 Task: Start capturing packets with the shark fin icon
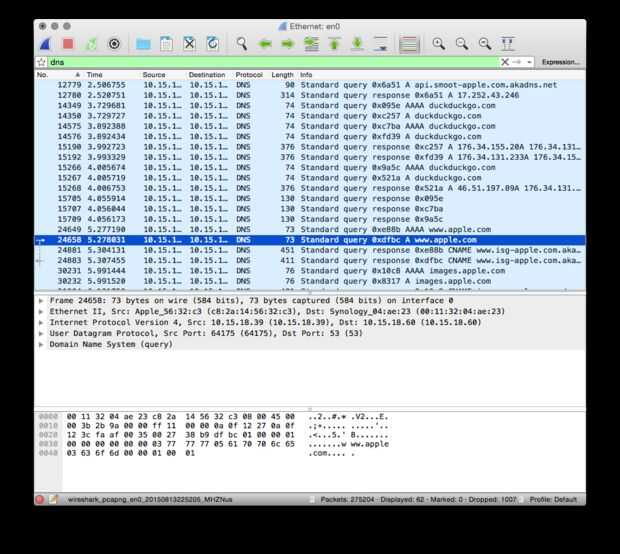click(45, 44)
